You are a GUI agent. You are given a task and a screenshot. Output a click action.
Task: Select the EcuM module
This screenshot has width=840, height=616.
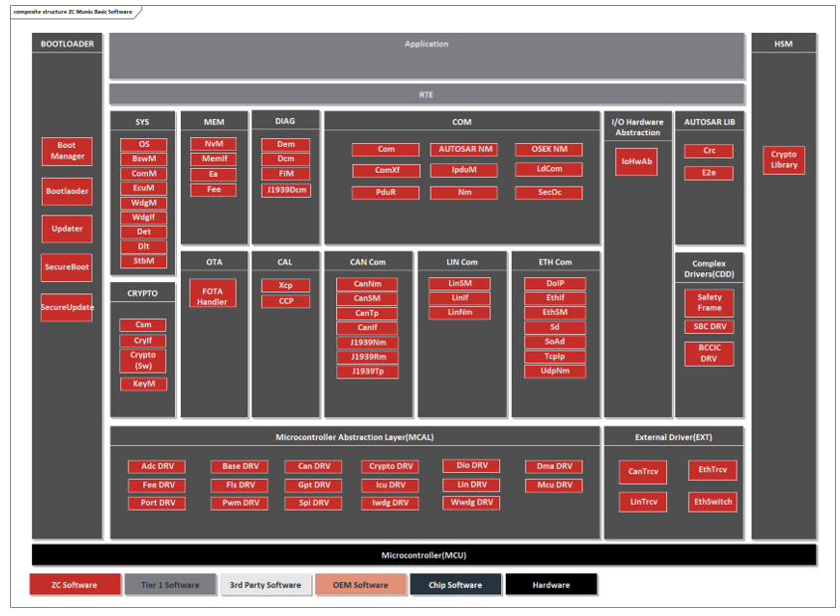pyautogui.click(x=143, y=189)
